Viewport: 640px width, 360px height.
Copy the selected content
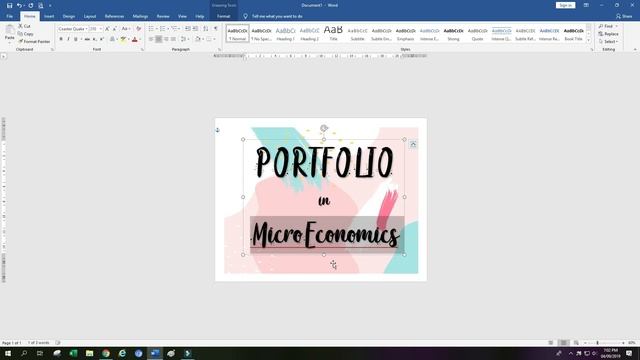26,34
